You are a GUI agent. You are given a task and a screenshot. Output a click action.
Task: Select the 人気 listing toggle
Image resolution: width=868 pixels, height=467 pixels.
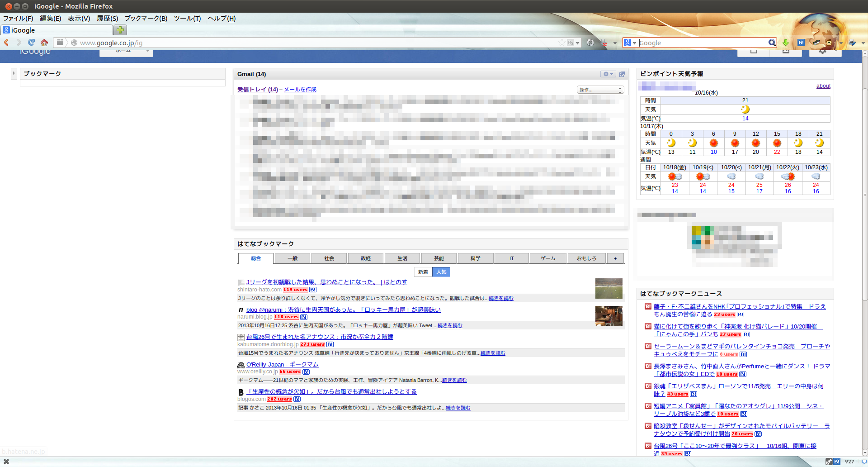point(441,272)
